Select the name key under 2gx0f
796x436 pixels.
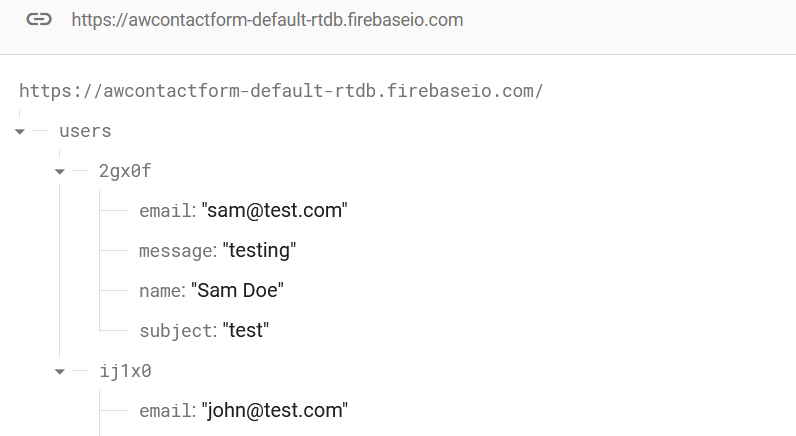point(160,291)
